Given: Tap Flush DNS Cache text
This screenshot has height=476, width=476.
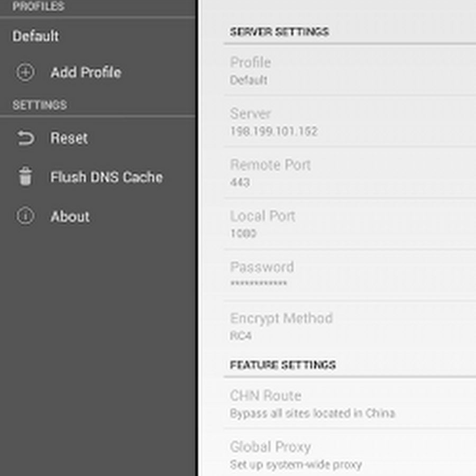Looking at the screenshot, I should pyautogui.click(x=106, y=177).
